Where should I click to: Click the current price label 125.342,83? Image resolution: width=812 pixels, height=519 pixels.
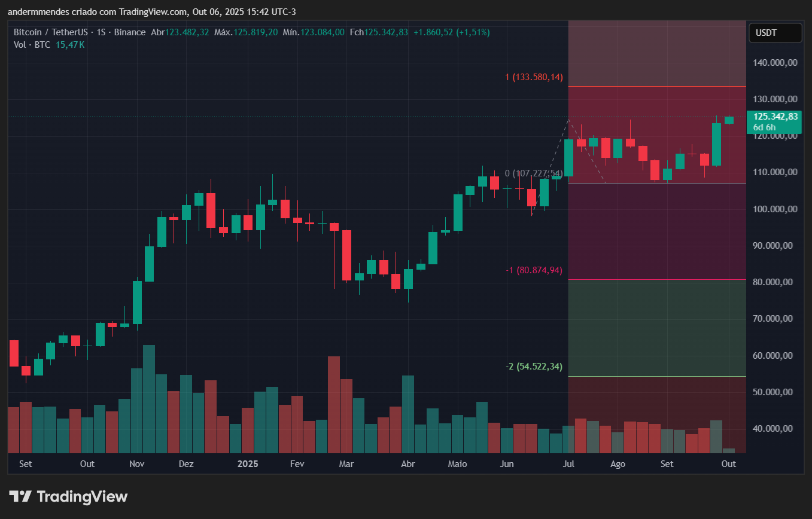click(x=775, y=117)
